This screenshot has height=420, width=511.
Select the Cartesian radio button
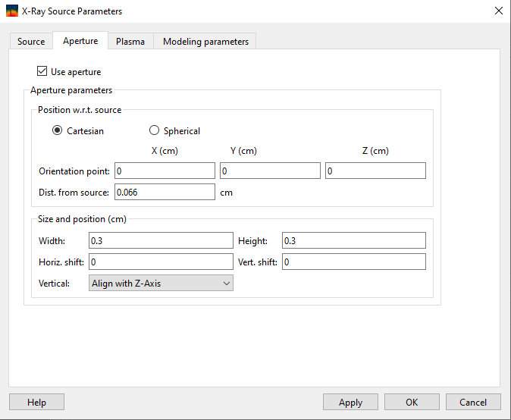[x=57, y=131]
